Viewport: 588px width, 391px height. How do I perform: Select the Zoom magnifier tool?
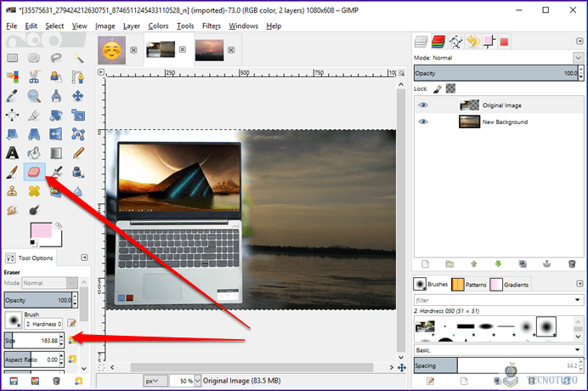click(34, 96)
